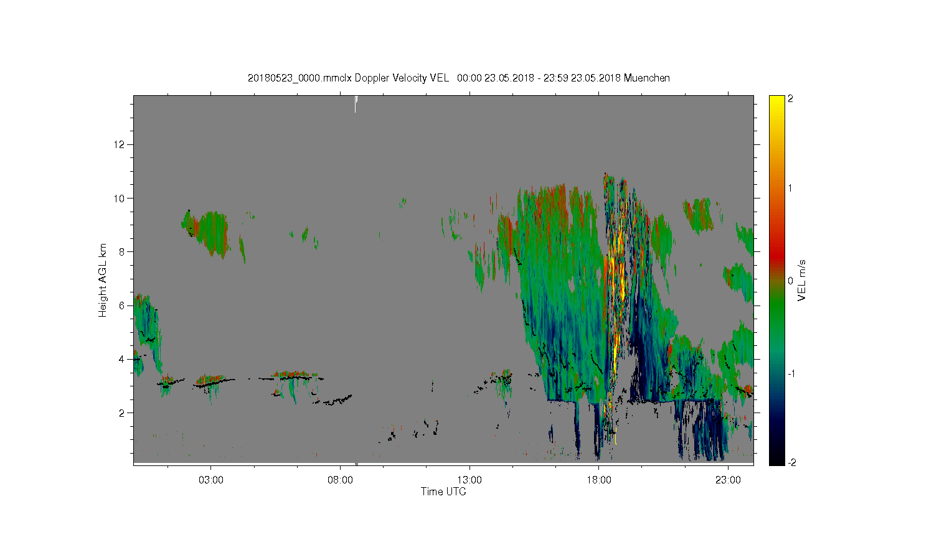Click the 'Time UTC' x-axis label
The image size is (934, 560).
[x=443, y=492]
